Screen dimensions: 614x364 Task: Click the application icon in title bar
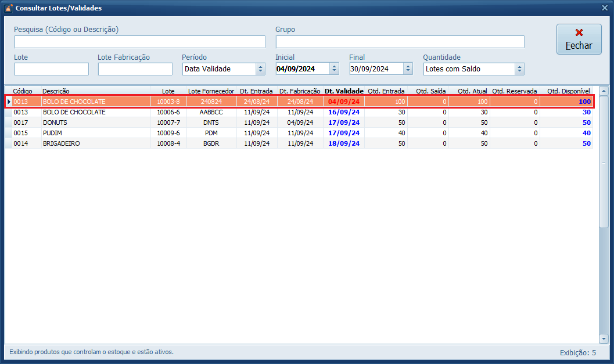pos(8,8)
